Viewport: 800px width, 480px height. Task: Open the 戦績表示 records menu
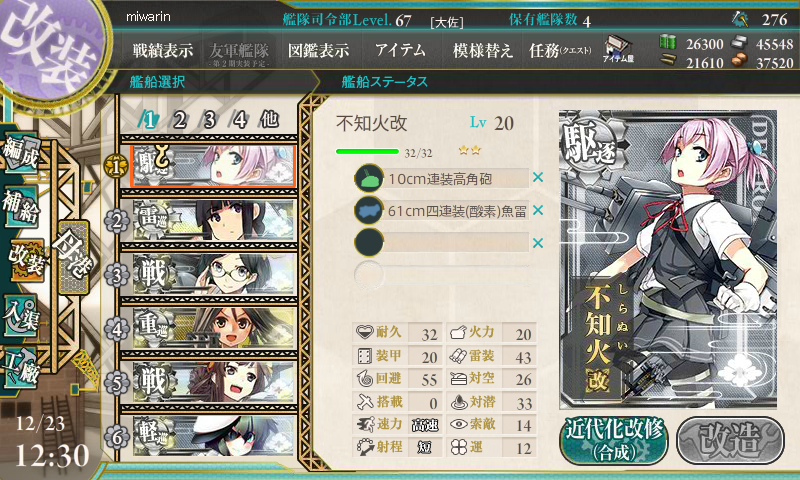click(x=163, y=50)
